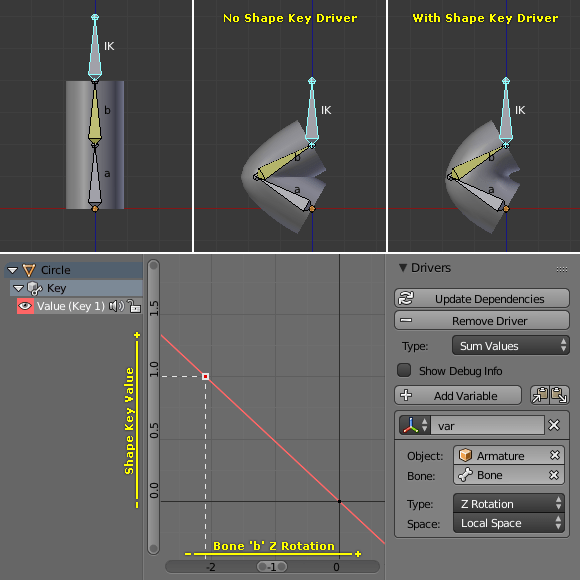Click the refresh icon on Update Dependencies
The width and height of the screenshot is (580, 580).
point(406,298)
